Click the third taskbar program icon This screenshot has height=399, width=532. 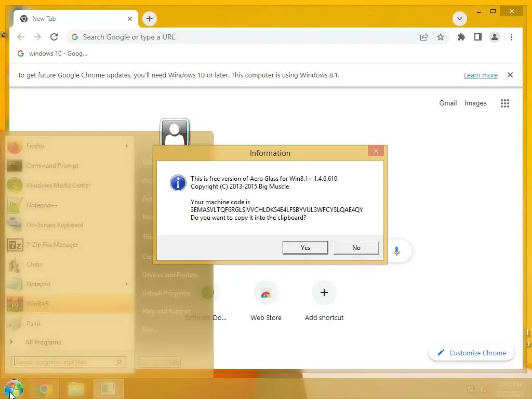(108, 389)
